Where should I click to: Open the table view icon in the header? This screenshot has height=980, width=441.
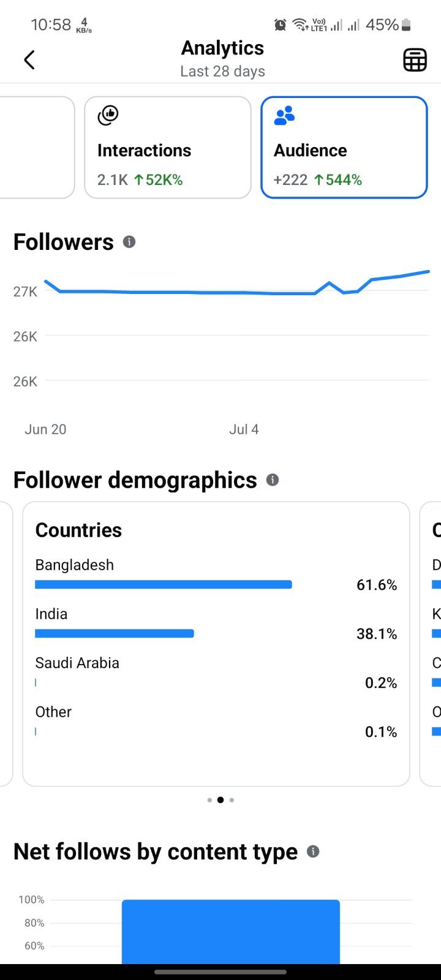click(415, 60)
